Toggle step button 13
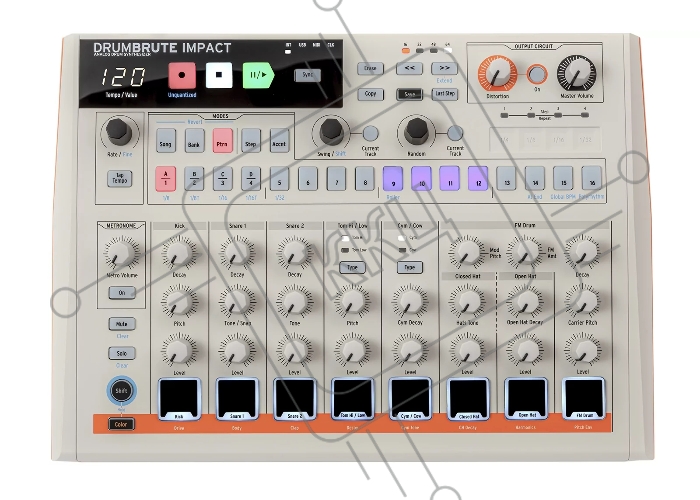Image resolution: width=700 pixels, height=500 pixels. tap(506, 179)
